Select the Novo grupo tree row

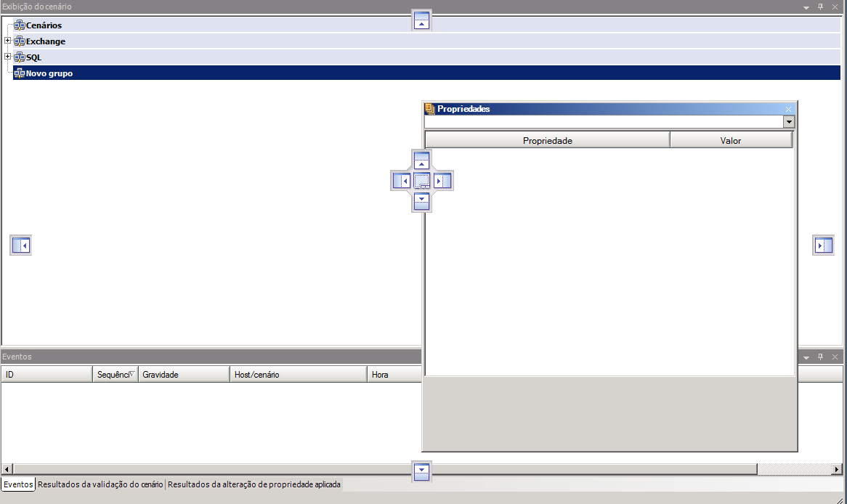pyautogui.click(x=426, y=73)
